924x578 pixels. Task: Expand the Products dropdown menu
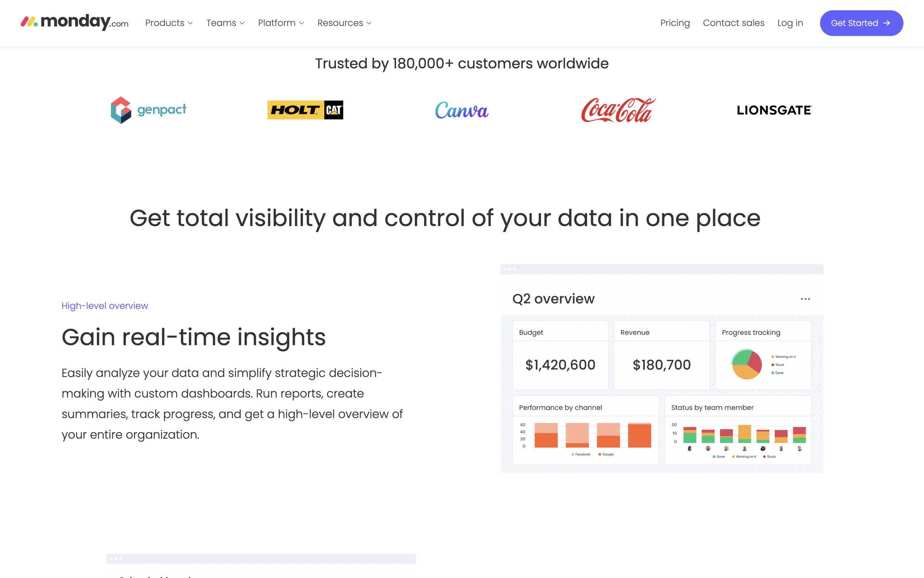(x=169, y=23)
